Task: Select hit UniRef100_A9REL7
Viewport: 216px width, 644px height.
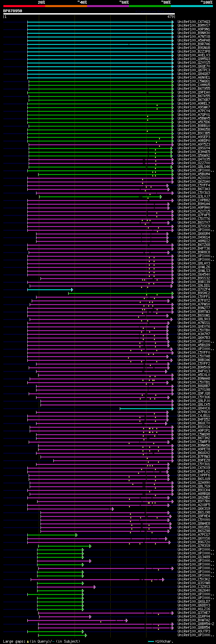Action: click(x=194, y=104)
